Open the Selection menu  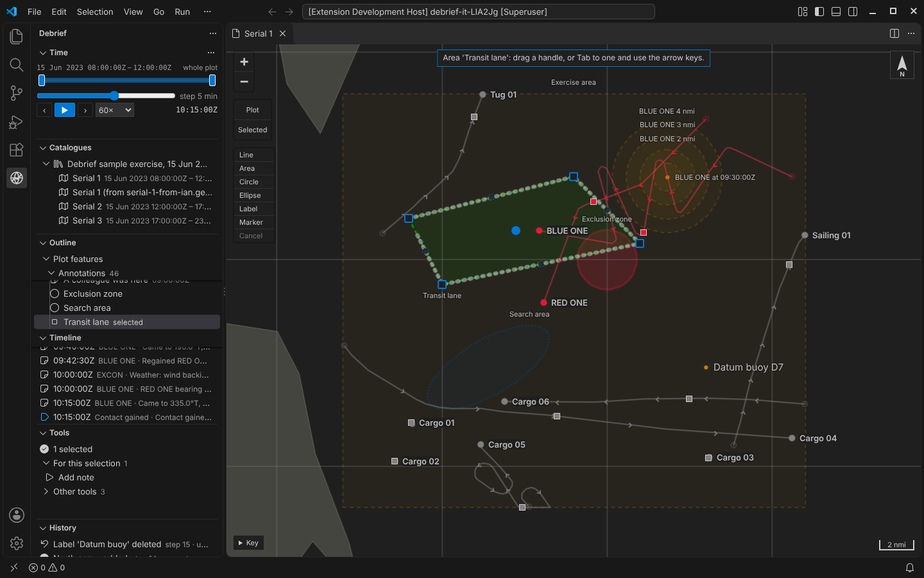point(95,12)
